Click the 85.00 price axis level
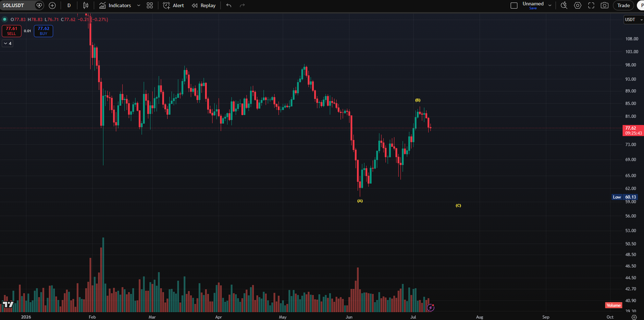644x320 pixels. pos(631,104)
